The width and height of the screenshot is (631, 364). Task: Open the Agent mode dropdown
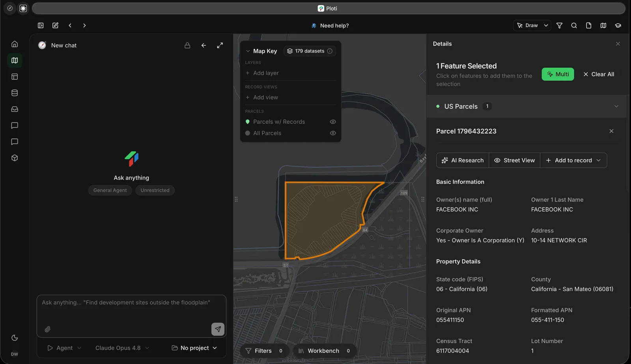64,348
